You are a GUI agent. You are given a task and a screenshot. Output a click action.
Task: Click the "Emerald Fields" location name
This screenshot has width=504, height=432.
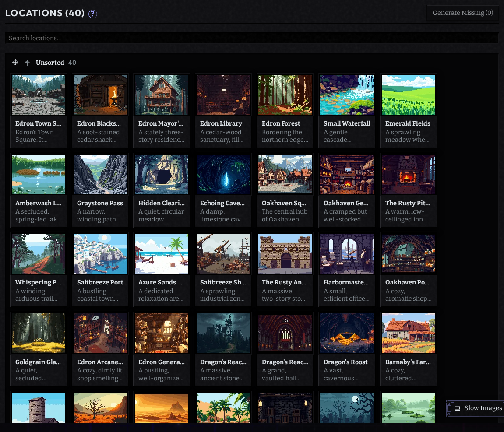tap(408, 123)
